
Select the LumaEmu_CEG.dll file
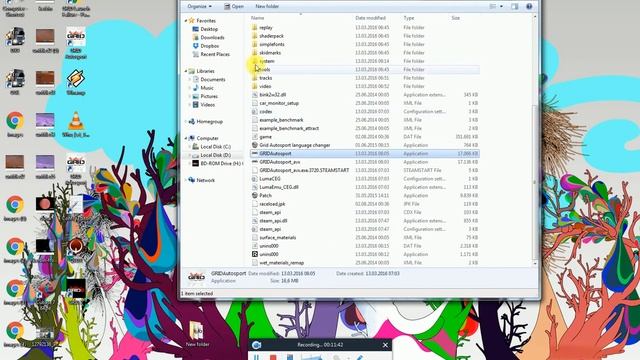pyautogui.click(x=364, y=187)
